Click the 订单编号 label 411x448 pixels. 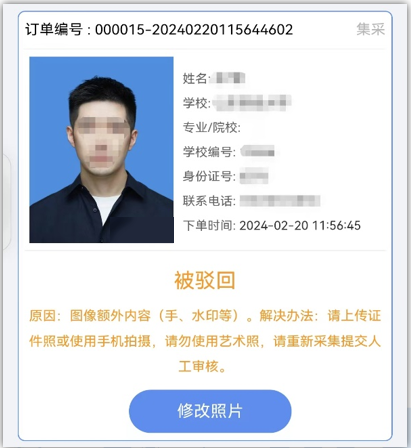coord(54,30)
